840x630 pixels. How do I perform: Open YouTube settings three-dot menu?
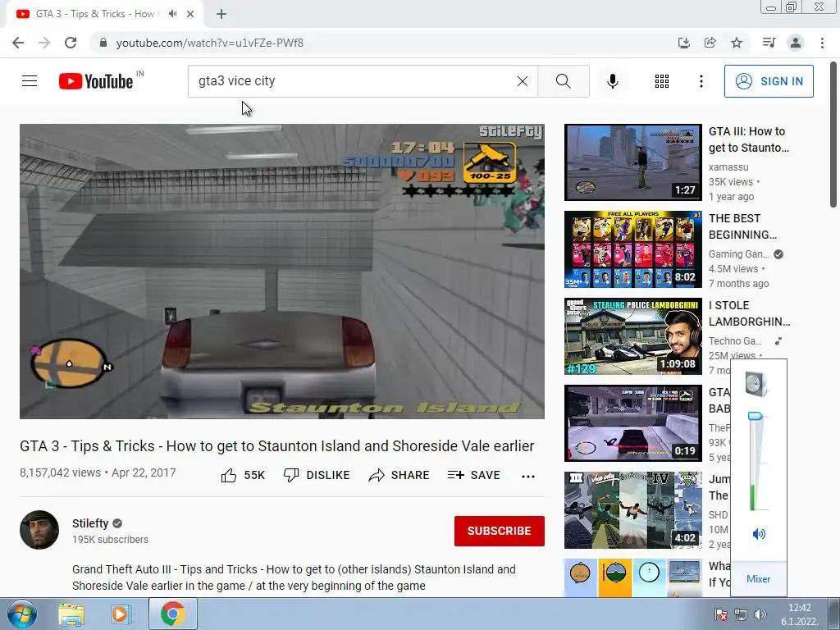click(x=701, y=81)
